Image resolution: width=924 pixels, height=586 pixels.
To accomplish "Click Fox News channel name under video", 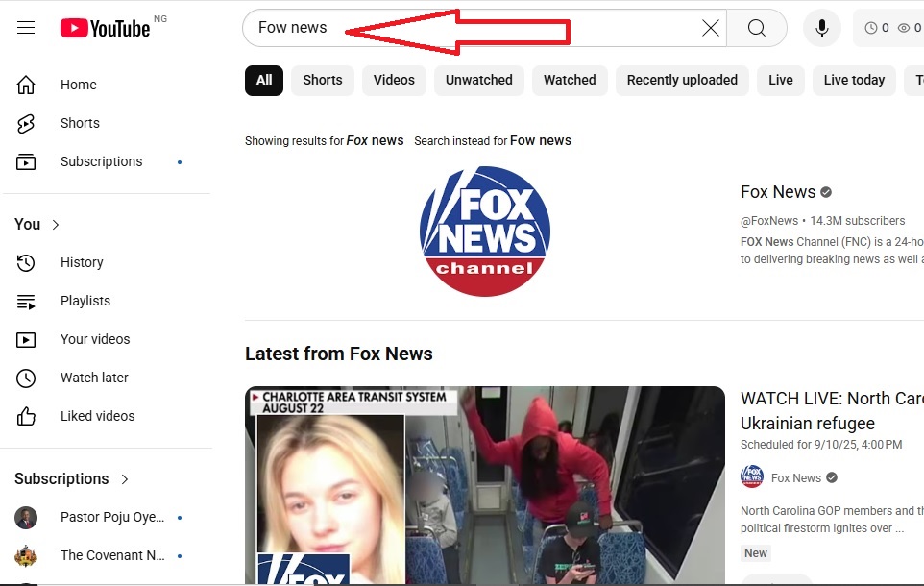I will click(796, 478).
